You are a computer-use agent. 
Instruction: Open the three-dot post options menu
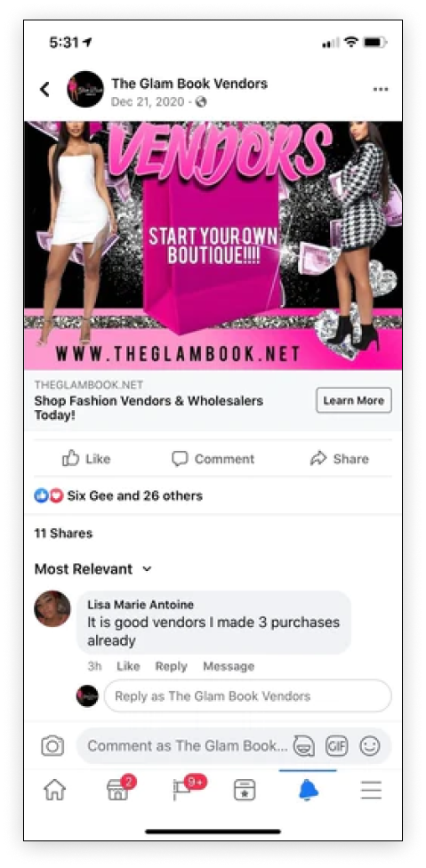click(380, 89)
